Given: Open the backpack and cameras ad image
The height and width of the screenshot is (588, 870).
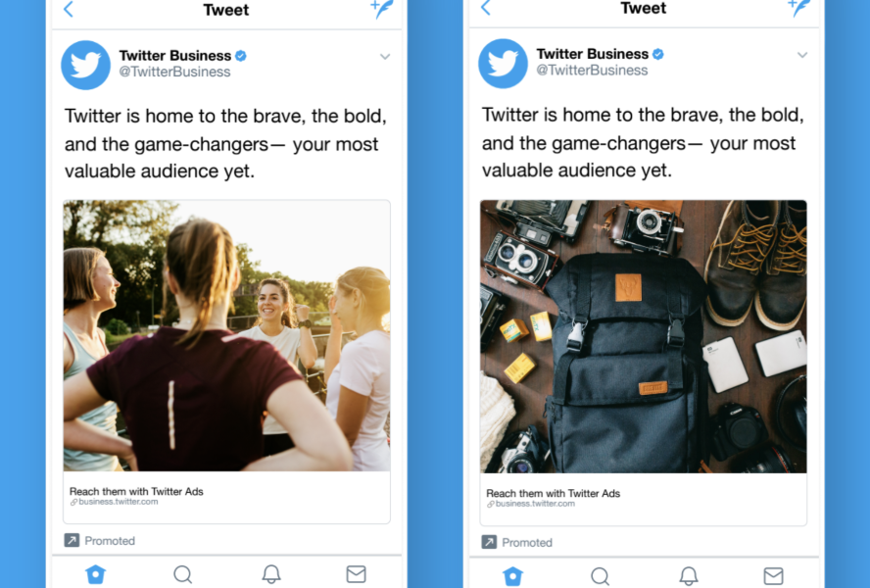Looking at the screenshot, I should pos(643,336).
